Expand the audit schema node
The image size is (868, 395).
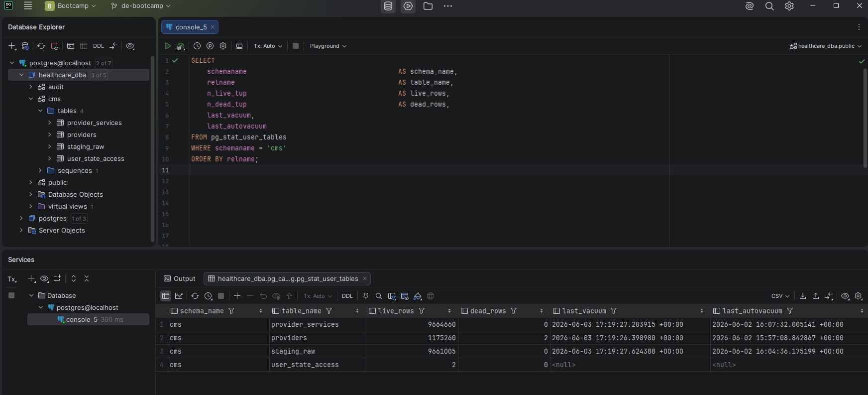(x=31, y=87)
